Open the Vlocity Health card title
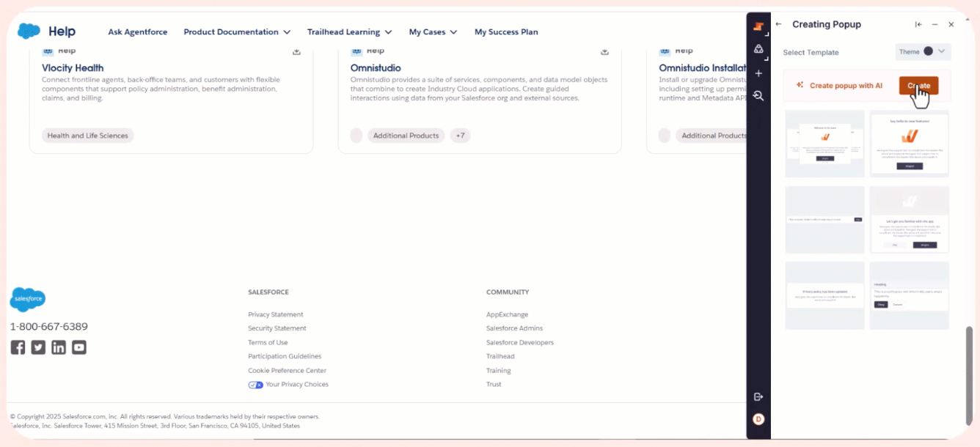The image size is (980, 447). coord(73,67)
